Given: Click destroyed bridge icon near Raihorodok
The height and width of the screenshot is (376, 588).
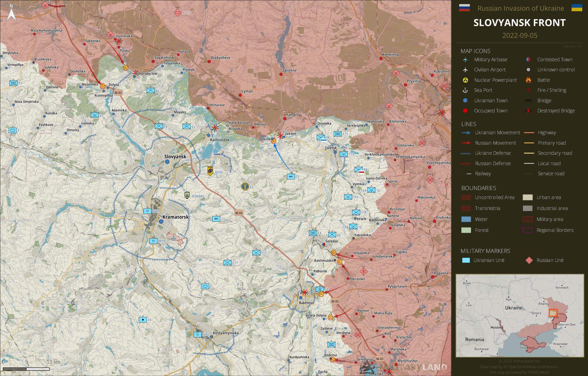Looking at the screenshot, I should [215, 128].
